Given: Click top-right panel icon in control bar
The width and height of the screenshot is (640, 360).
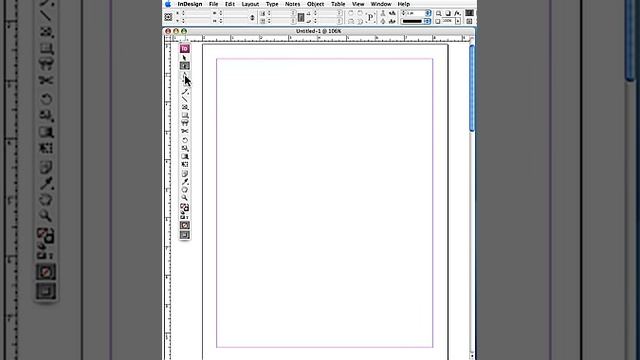Looking at the screenshot, I should (469, 13).
